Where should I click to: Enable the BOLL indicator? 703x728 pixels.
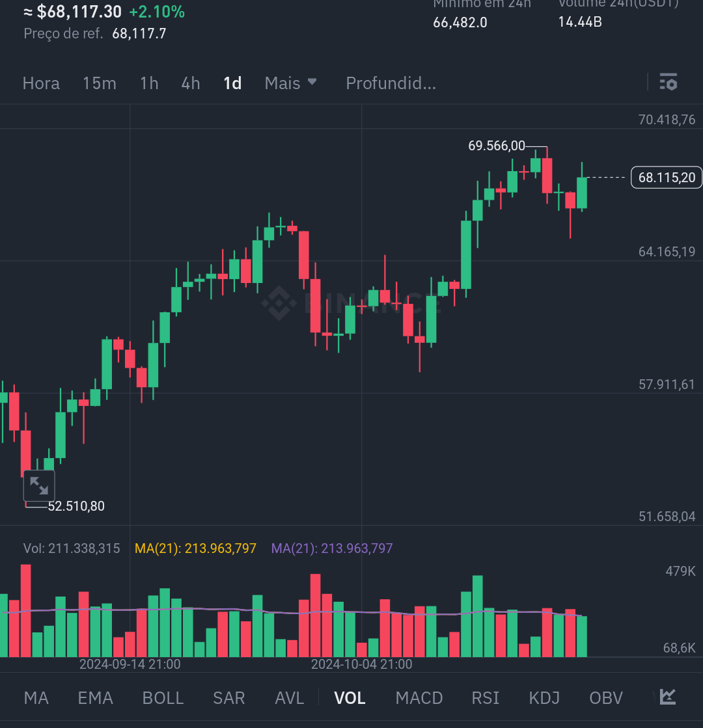(163, 698)
